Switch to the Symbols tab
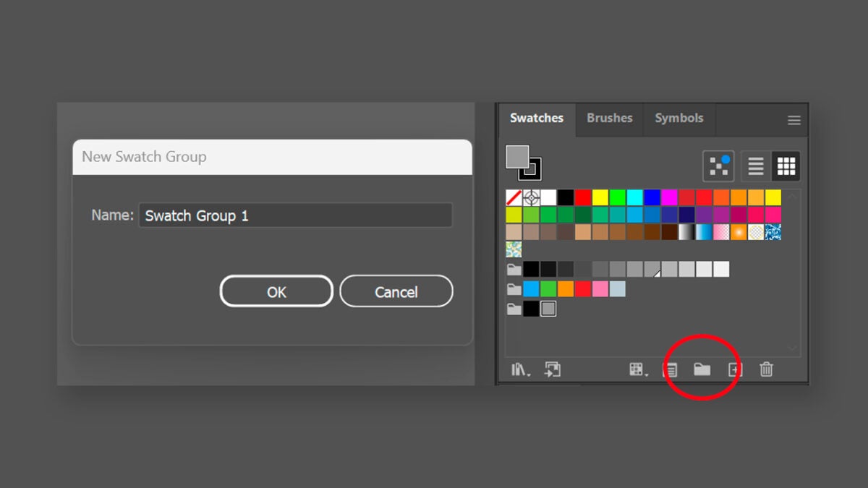The width and height of the screenshot is (868, 488). tap(678, 118)
